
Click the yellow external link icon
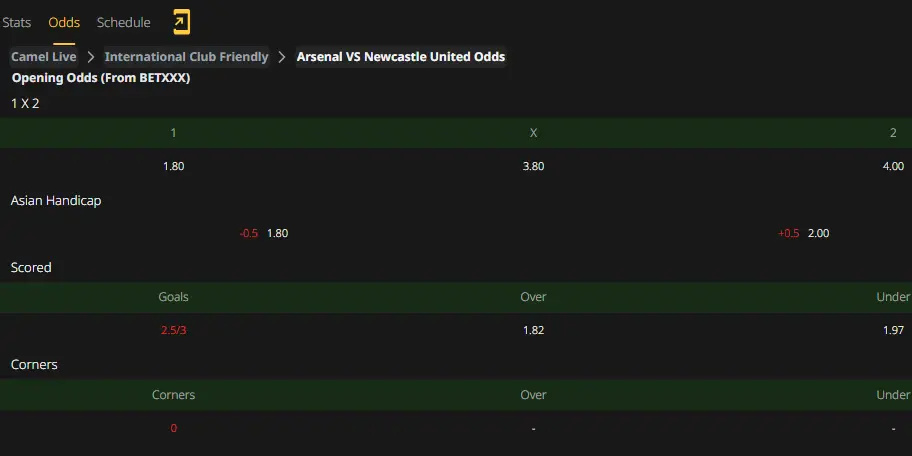181,23
